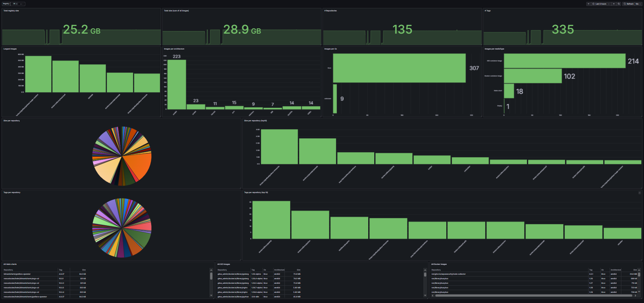644x303 pixels.
Task: Click the 28.9 GB stat value
Action: [x=242, y=29]
